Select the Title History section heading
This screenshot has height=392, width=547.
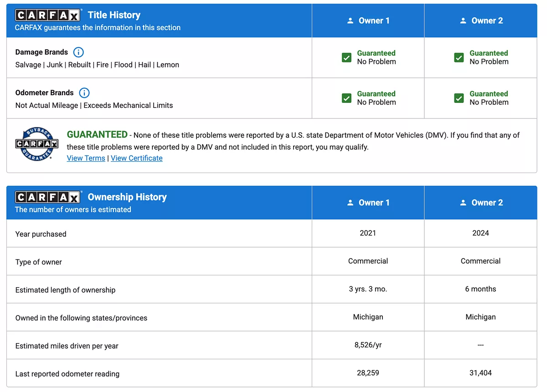pos(114,15)
